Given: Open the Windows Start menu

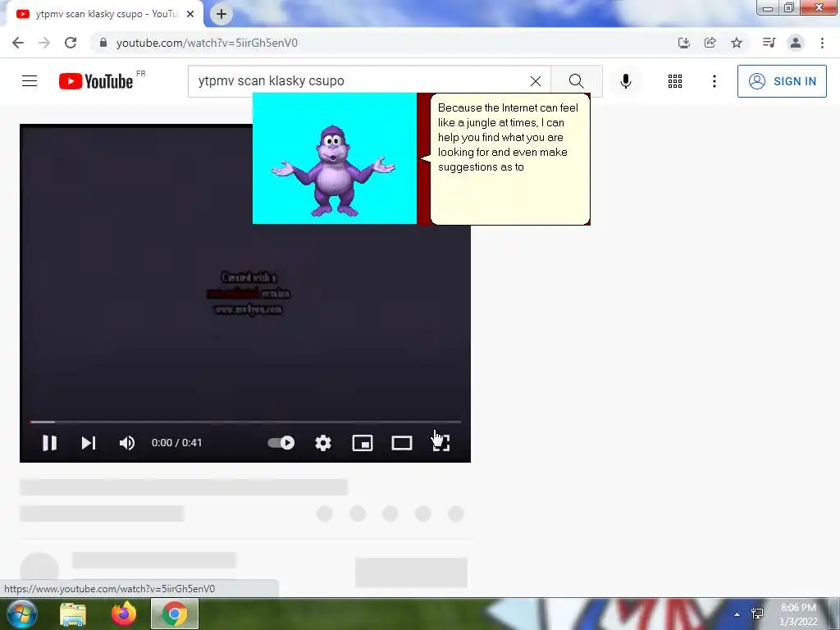Looking at the screenshot, I should [x=21, y=614].
